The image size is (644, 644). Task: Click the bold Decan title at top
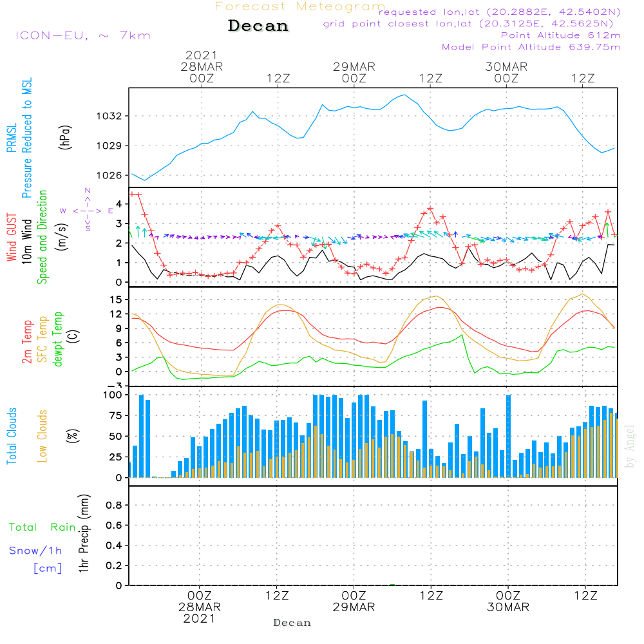coord(258,26)
